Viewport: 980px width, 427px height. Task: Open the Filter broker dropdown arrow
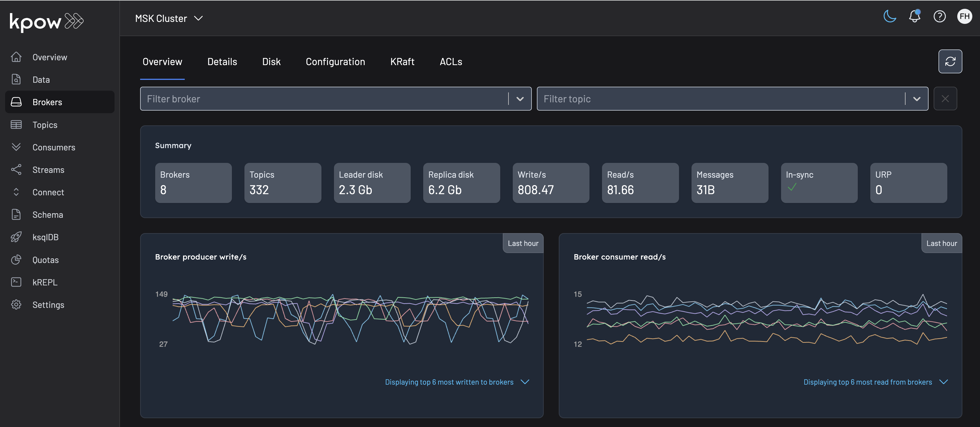(x=520, y=99)
